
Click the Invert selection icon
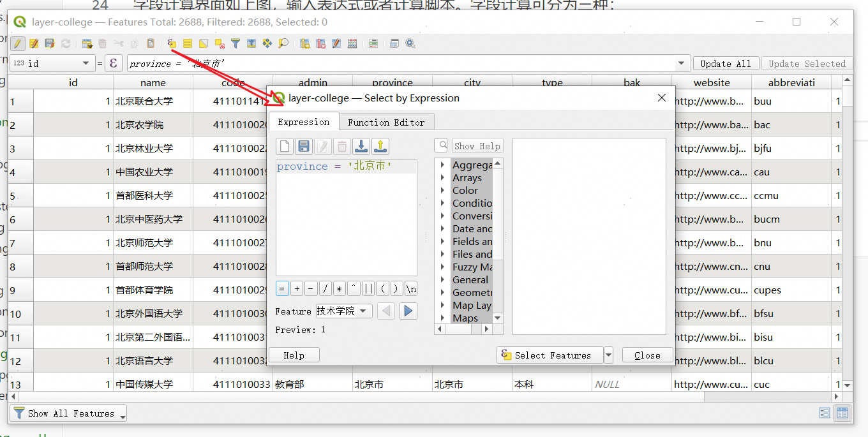(204, 43)
